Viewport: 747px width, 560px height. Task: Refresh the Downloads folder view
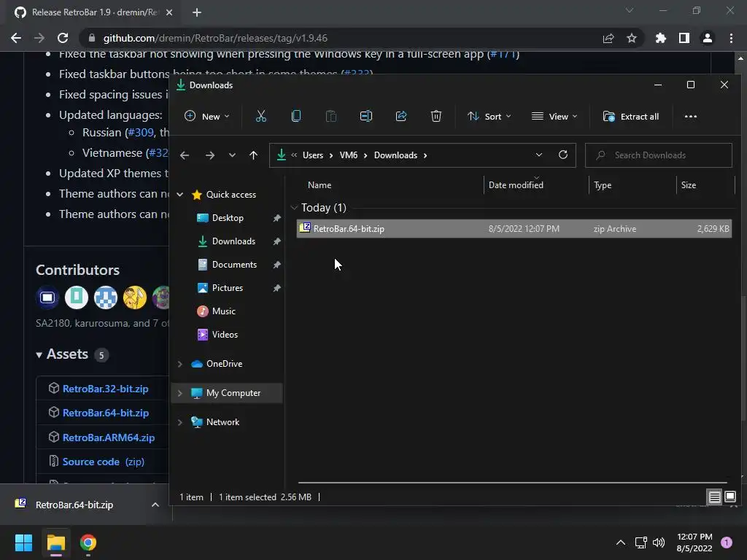point(562,155)
